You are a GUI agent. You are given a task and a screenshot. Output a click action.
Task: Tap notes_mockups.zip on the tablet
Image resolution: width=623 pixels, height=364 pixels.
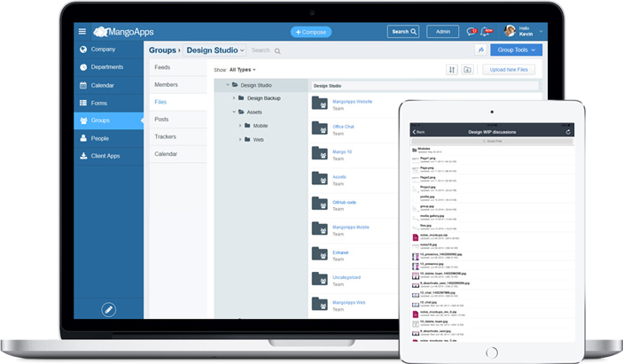click(x=492, y=237)
